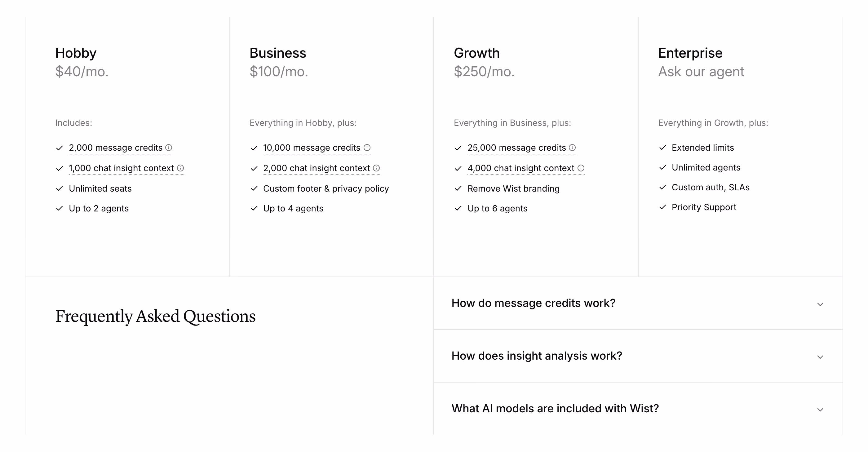The image size is (868, 452).
Task: Expand the insight analysis FAQ chevron
Action: [x=820, y=357]
